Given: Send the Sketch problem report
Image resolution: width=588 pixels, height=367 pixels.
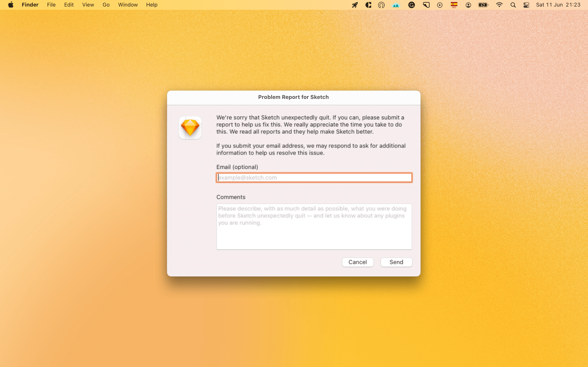Looking at the screenshot, I should pyautogui.click(x=396, y=262).
